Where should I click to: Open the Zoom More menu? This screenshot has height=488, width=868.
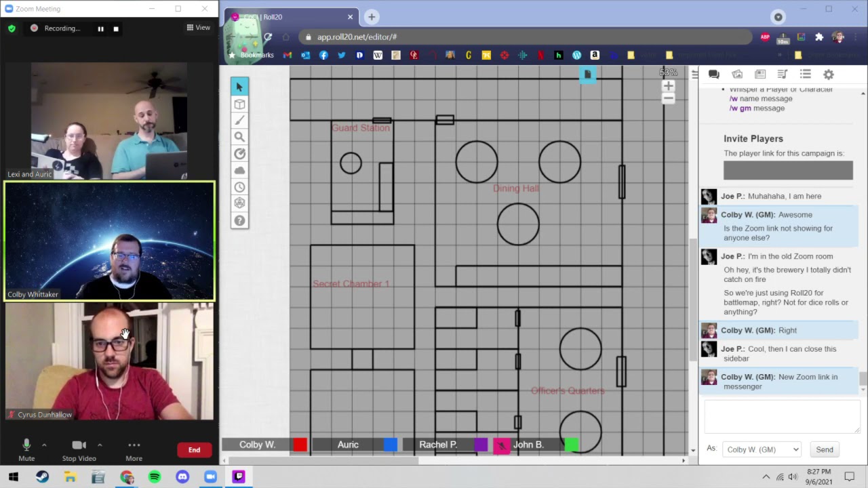coord(134,450)
